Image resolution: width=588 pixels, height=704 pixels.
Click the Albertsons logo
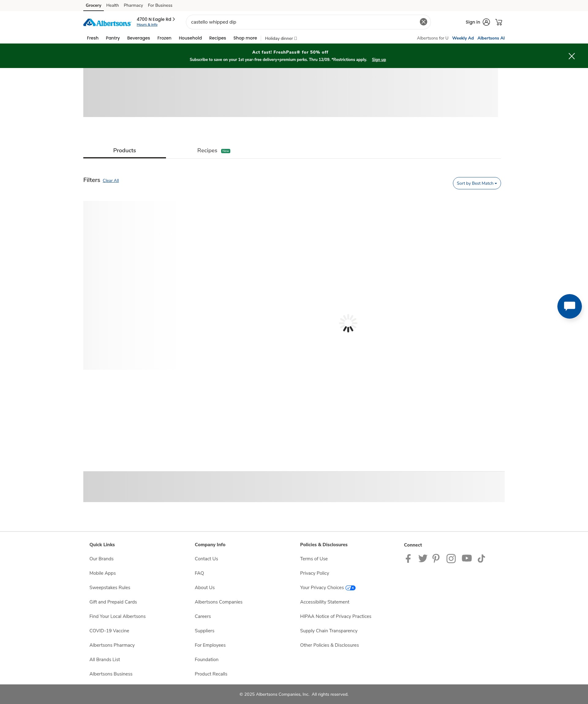[107, 22]
